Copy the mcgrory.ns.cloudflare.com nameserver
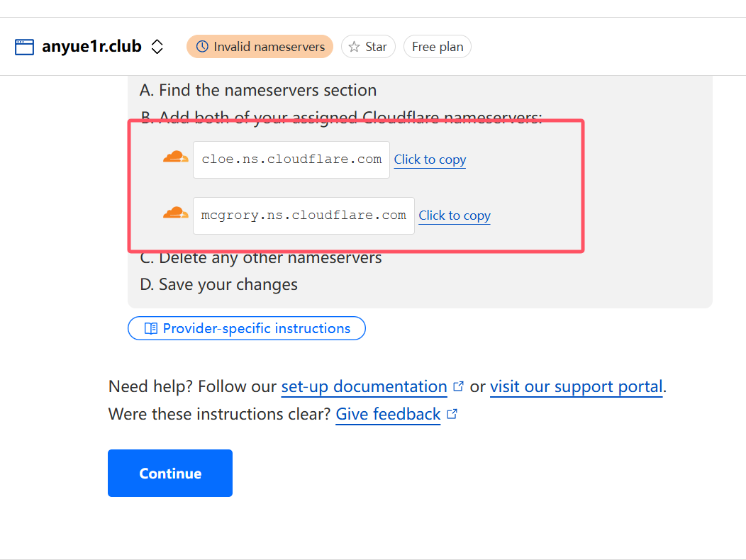This screenshot has width=746, height=560. coord(455,215)
